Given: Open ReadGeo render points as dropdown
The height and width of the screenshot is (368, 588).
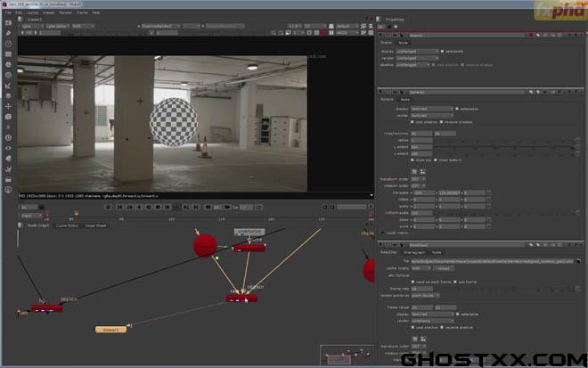Looking at the screenshot, I should coord(426,296).
